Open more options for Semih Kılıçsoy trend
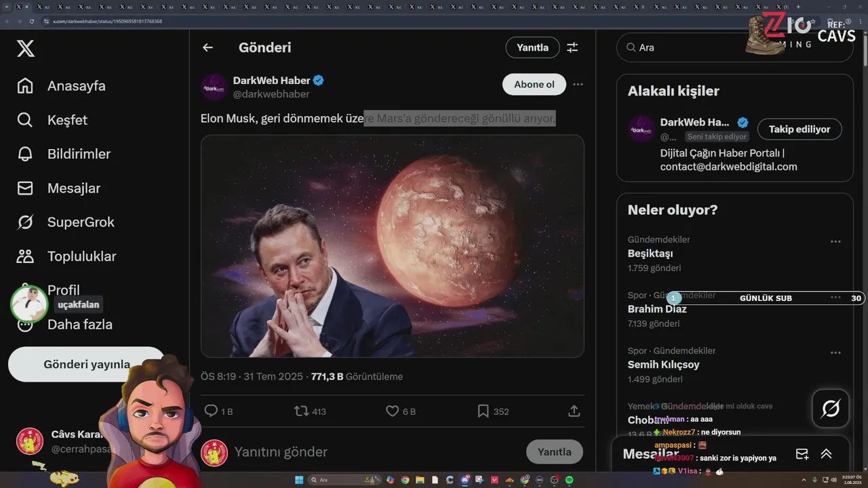This screenshot has height=488, width=868. tap(835, 353)
